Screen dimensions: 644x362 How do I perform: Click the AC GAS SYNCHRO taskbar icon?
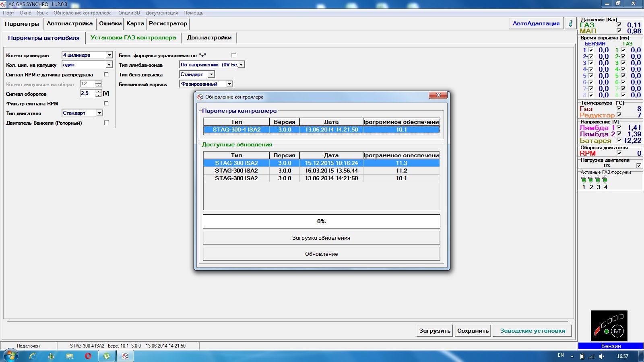(x=125, y=356)
